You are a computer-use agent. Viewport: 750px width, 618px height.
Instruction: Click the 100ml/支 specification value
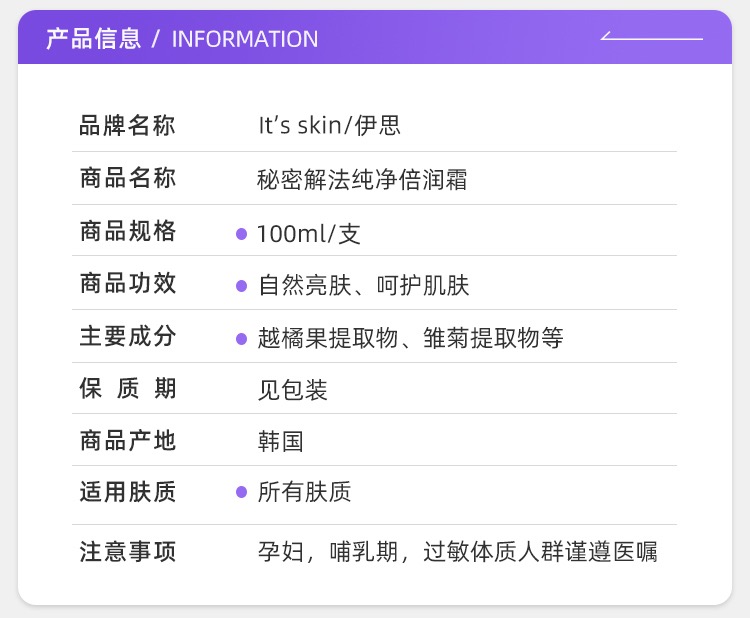point(308,234)
